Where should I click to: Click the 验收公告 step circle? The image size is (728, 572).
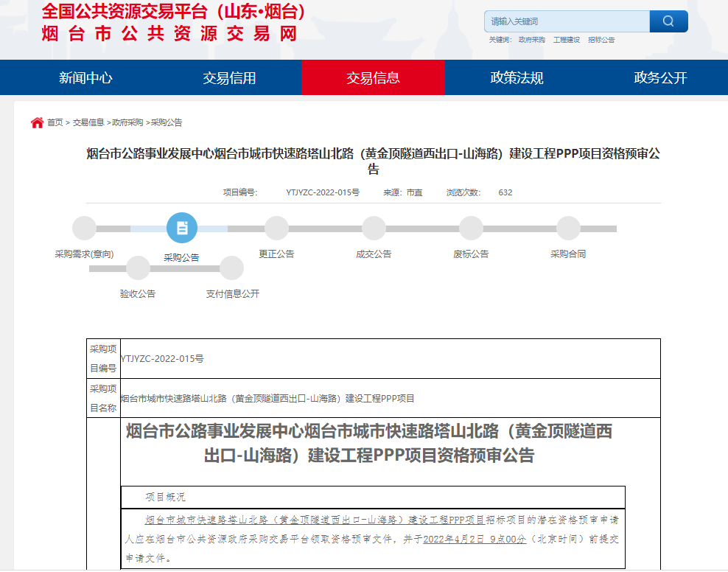[138, 268]
